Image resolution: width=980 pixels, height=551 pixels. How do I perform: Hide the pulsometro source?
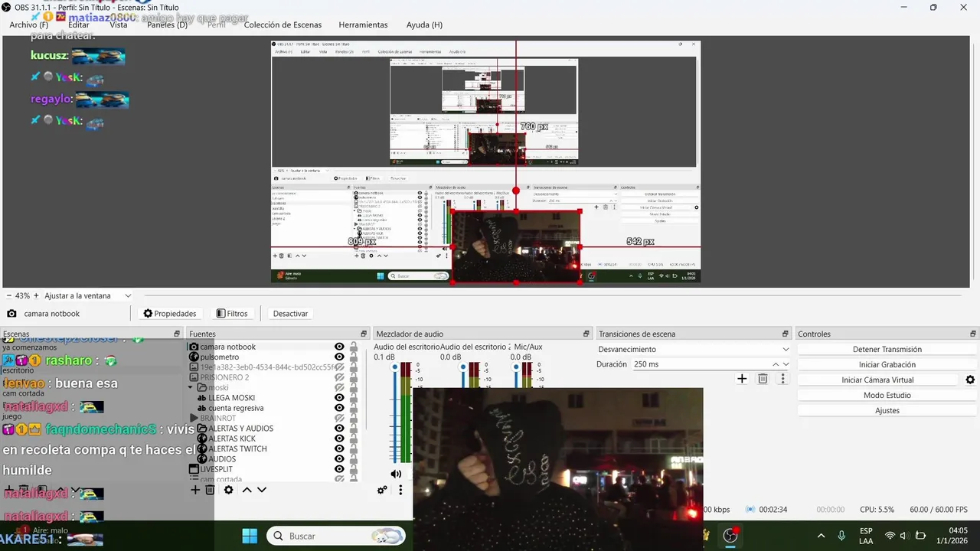pyautogui.click(x=339, y=357)
